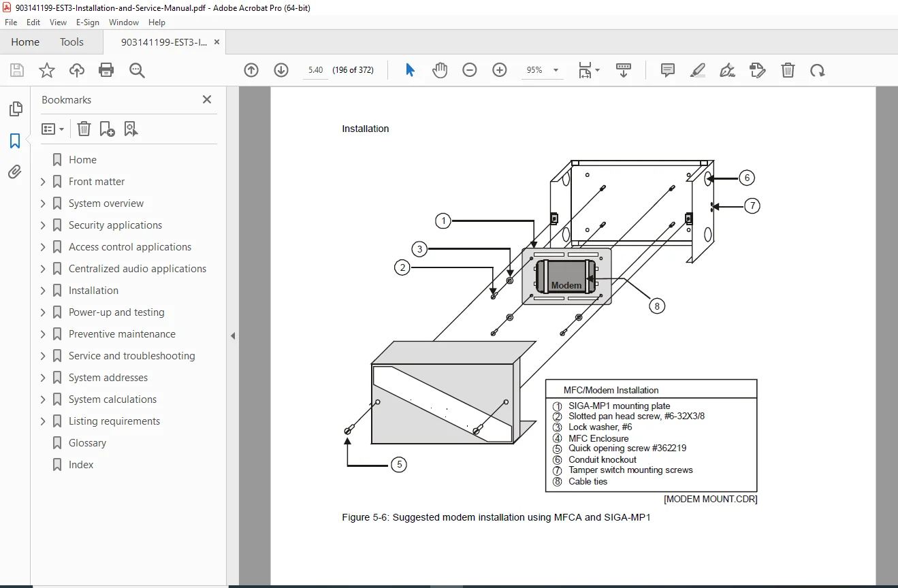Rotate the page clockwise

pos(817,70)
